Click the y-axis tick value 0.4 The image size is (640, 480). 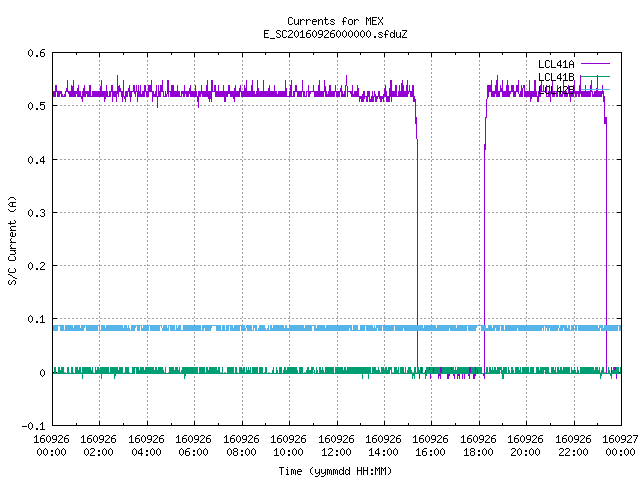[x=36, y=160]
